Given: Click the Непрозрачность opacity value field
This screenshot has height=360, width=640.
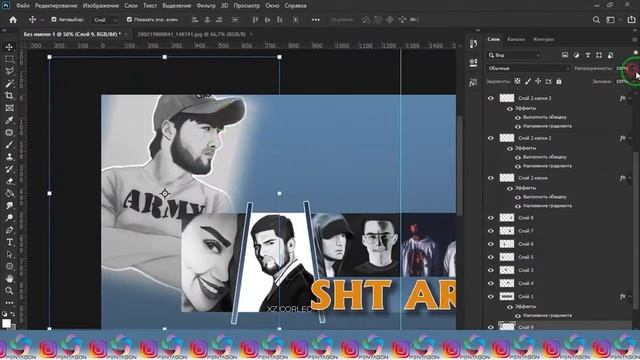Looking at the screenshot, I should pos(623,68).
